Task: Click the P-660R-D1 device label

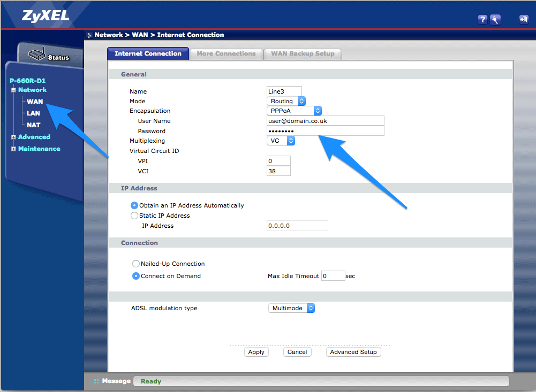Action: coord(27,81)
